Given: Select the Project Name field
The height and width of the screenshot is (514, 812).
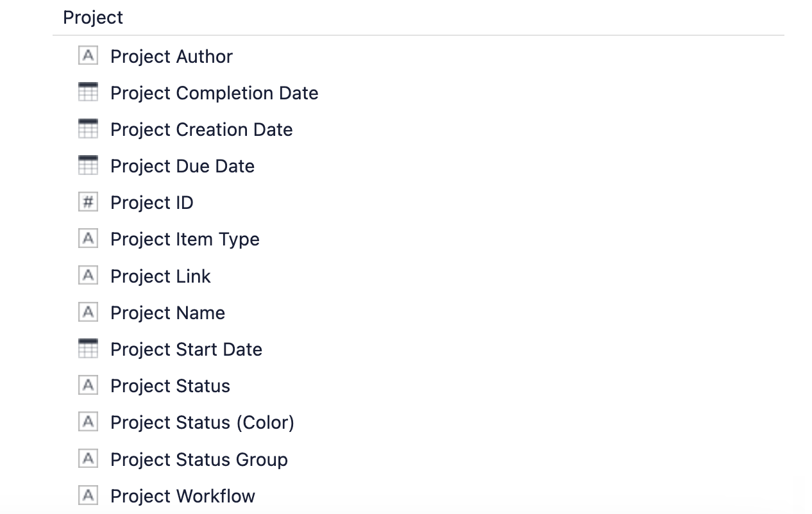Looking at the screenshot, I should tap(167, 313).
